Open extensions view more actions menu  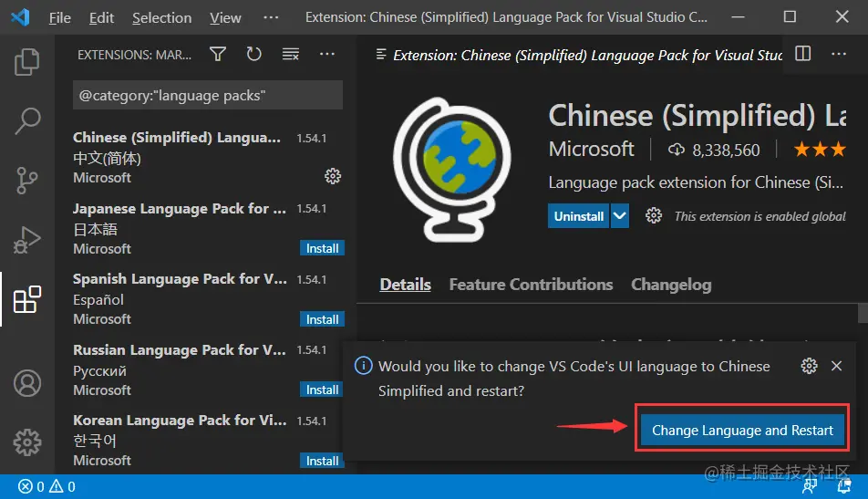[x=327, y=54]
